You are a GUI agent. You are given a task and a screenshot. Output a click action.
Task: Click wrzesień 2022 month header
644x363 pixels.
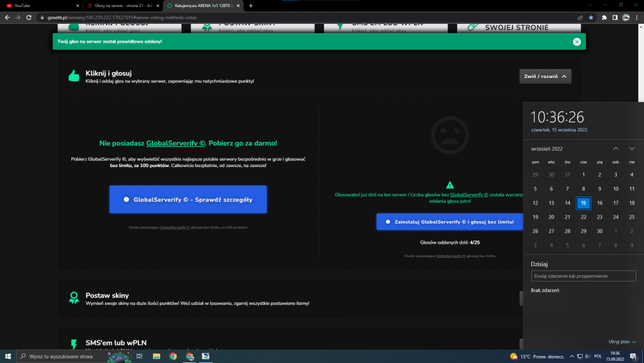click(547, 149)
